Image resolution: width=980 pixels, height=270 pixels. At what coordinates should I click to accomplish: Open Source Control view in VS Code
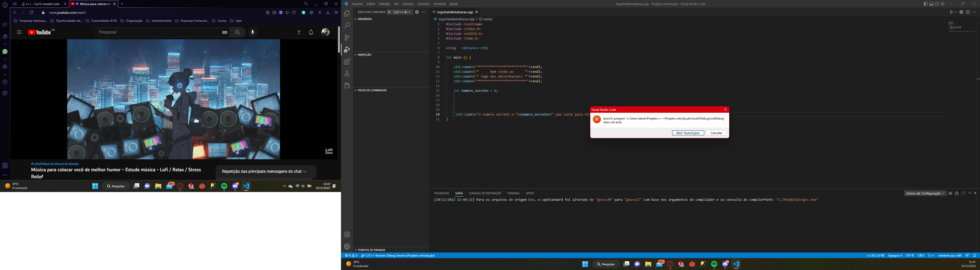pyautogui.click(x=347, y=38)
